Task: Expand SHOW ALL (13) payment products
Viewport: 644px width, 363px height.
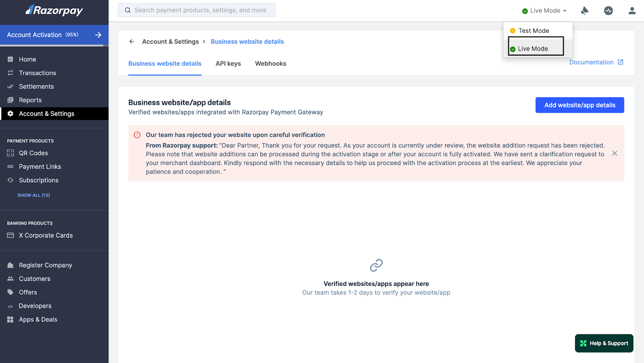Action: coord(34,195)
